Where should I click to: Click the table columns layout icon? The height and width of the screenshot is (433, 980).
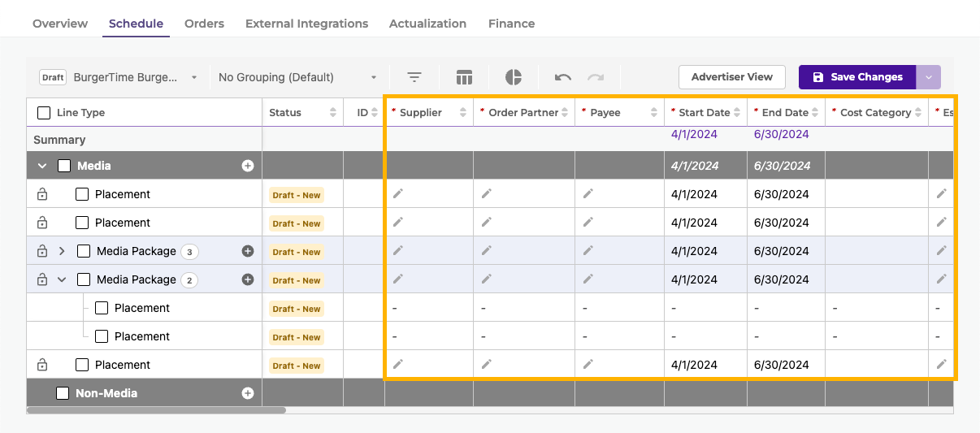pyautogui.click(x=464, y=77)
